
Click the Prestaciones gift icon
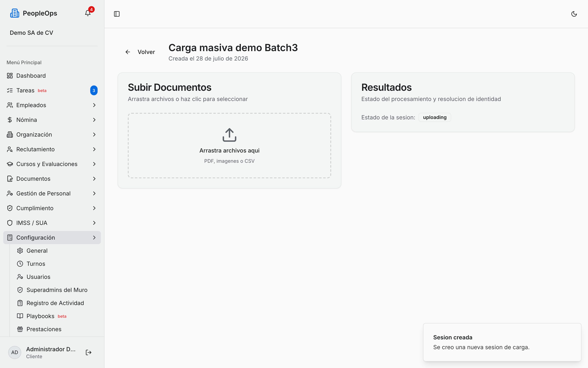[x=20, y=329]
